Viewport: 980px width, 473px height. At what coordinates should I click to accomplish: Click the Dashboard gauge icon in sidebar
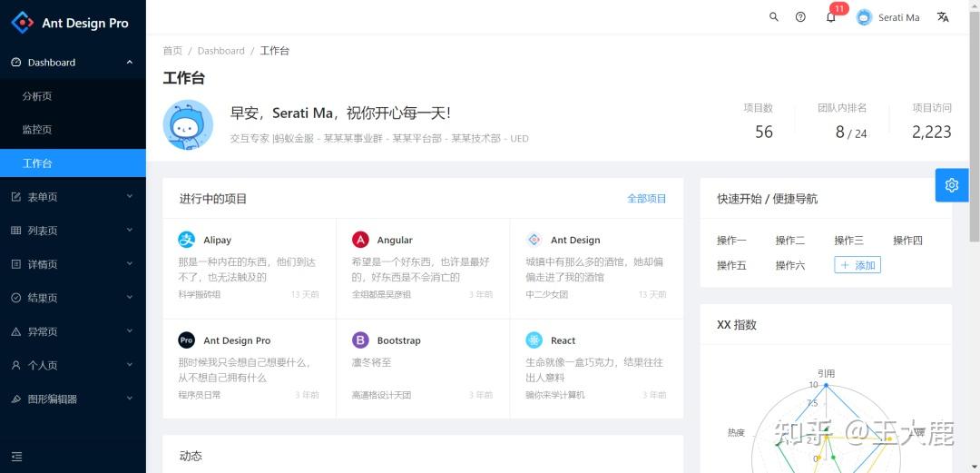pyautogui.click(x=16, y=63)
